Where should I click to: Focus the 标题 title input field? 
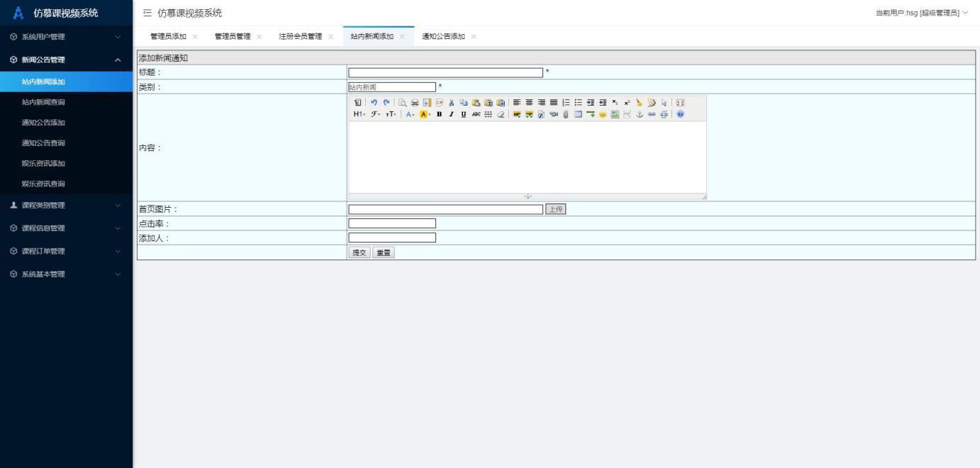coord(445,72)
